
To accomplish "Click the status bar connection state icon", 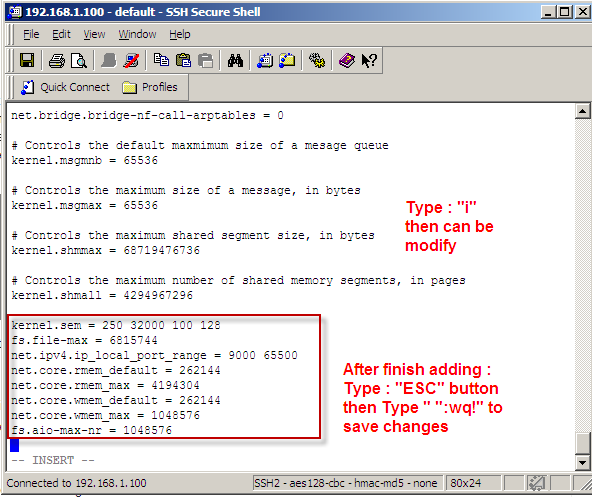I will coord(537,483).
